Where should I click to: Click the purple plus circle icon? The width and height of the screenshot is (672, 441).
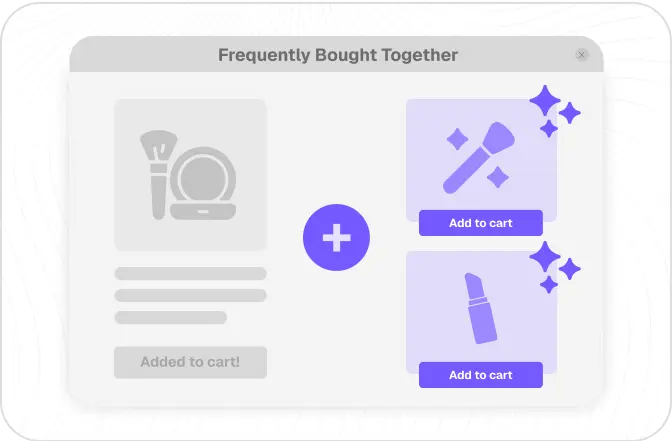[x=336, y=238]
